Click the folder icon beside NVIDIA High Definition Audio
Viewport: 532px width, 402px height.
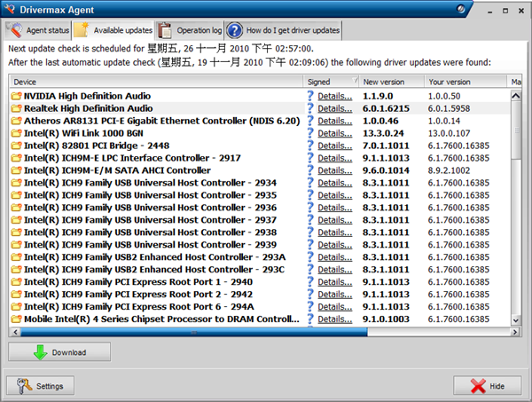coord(16,96)
